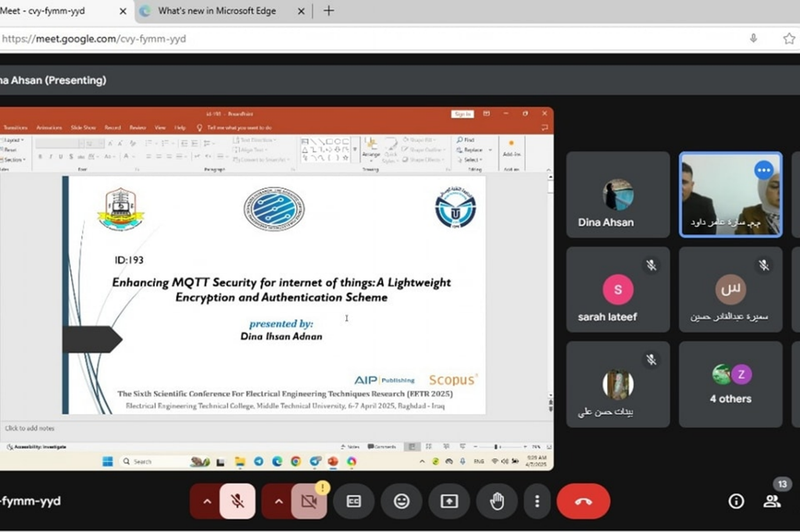Click the bookmark star in address bar
Screen dimensions: 800x532
point(788,38)
